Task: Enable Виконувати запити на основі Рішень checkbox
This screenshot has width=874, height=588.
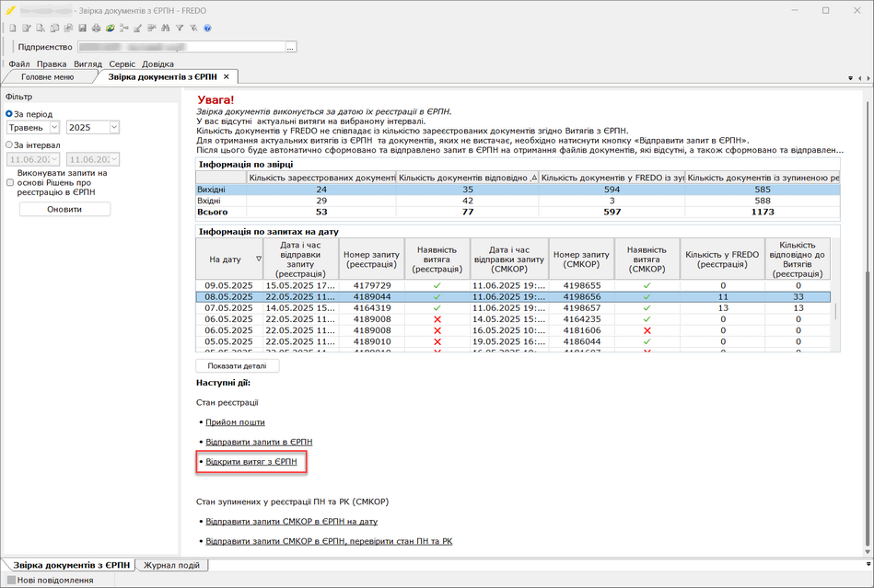Action: (10, 182)
